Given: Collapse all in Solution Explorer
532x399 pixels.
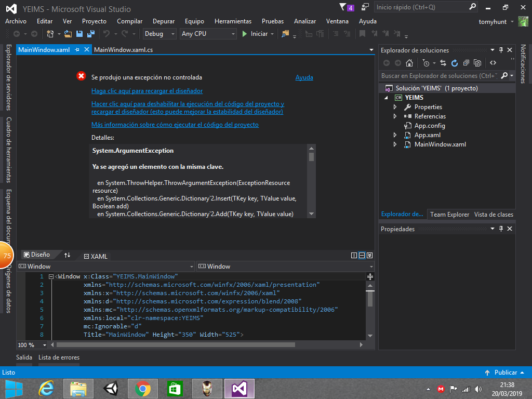Looking at the screenshot, I should (466, 63).
